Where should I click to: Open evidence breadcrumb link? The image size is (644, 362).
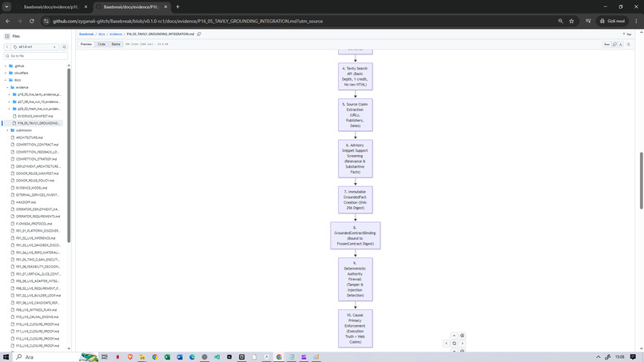coord(115,34)
